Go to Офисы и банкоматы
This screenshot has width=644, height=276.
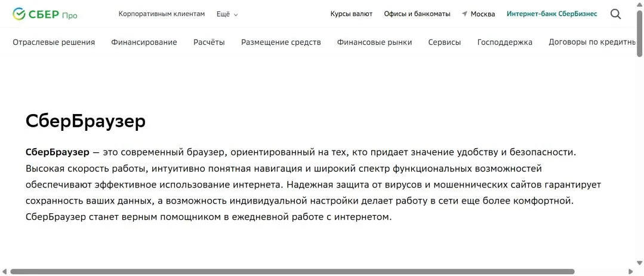click(417, 14)
